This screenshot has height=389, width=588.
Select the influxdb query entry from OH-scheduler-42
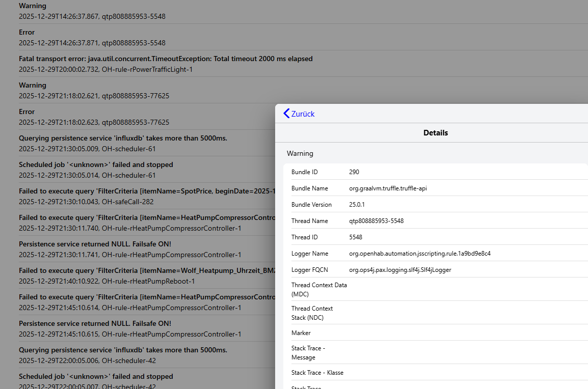[123, 355]
